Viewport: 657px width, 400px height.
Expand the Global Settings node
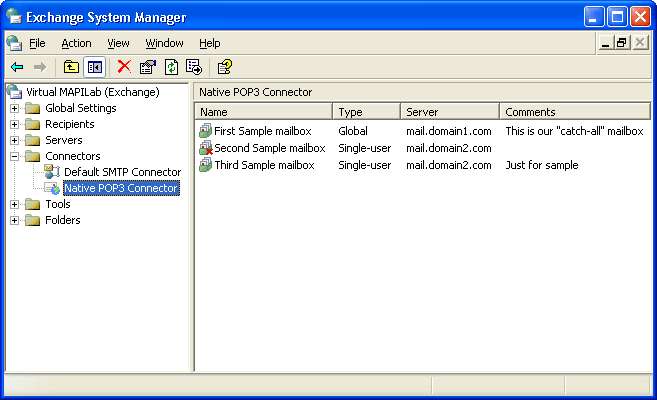tap(15, 108)
